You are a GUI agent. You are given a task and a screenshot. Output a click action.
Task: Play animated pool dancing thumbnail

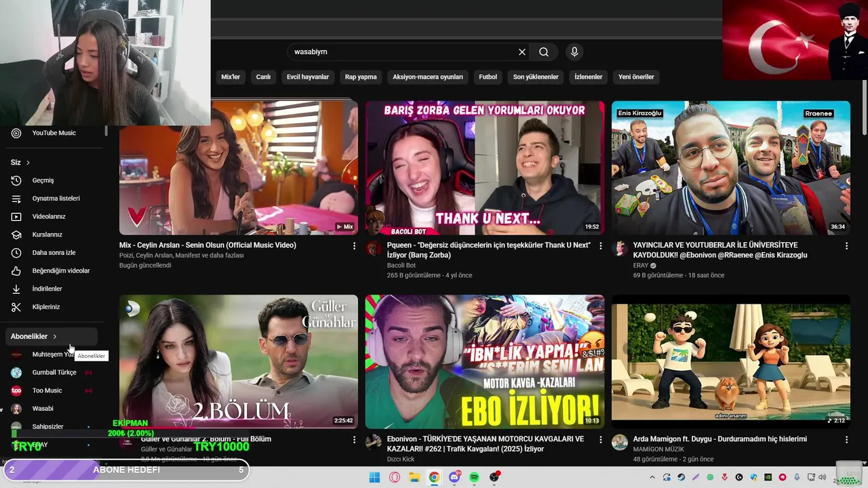pyautogui.click(x=731, y=362)
